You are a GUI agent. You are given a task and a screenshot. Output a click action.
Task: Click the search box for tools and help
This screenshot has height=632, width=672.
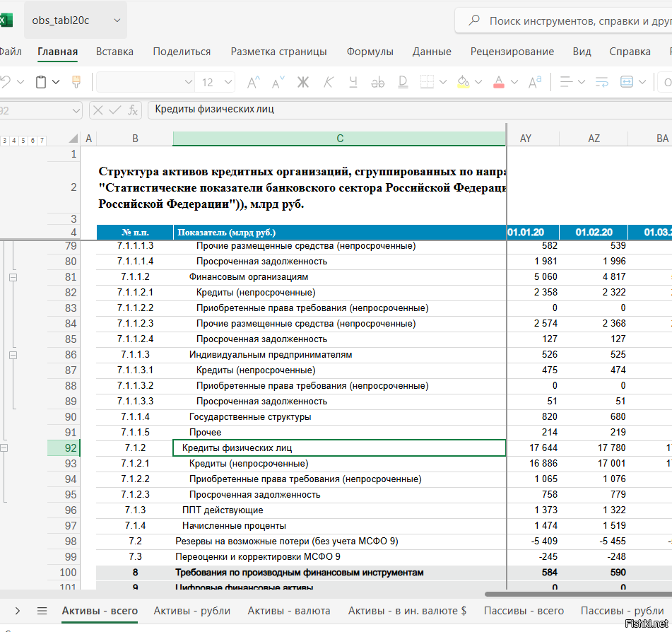click(x=565, y=21)
